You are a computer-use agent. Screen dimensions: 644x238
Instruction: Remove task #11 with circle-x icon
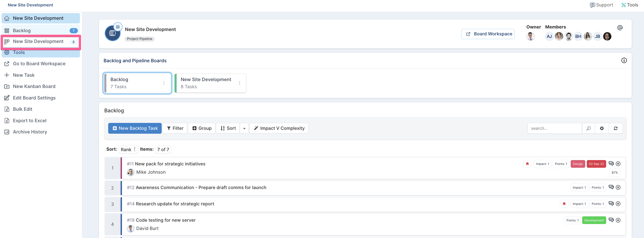[x=618, y=164]
